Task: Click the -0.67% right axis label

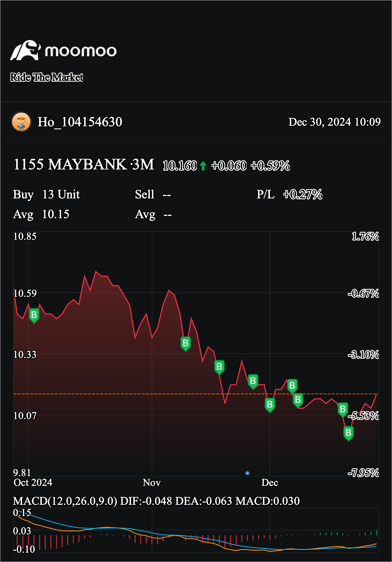Action: tap(363, 293)
